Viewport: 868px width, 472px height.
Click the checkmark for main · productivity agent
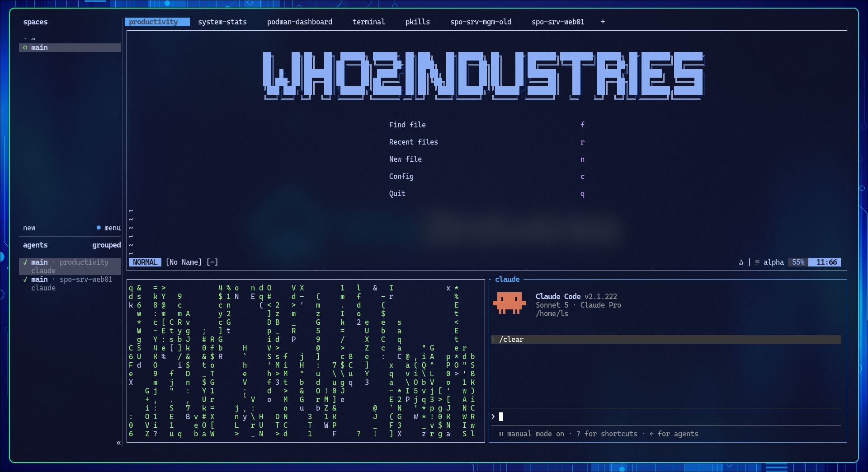point(25,262)
